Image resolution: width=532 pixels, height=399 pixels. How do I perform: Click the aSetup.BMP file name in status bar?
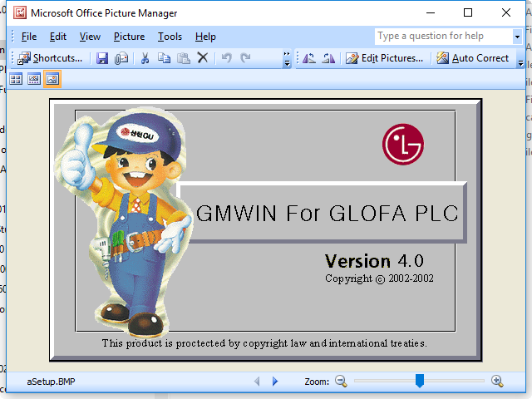(51, 382)
